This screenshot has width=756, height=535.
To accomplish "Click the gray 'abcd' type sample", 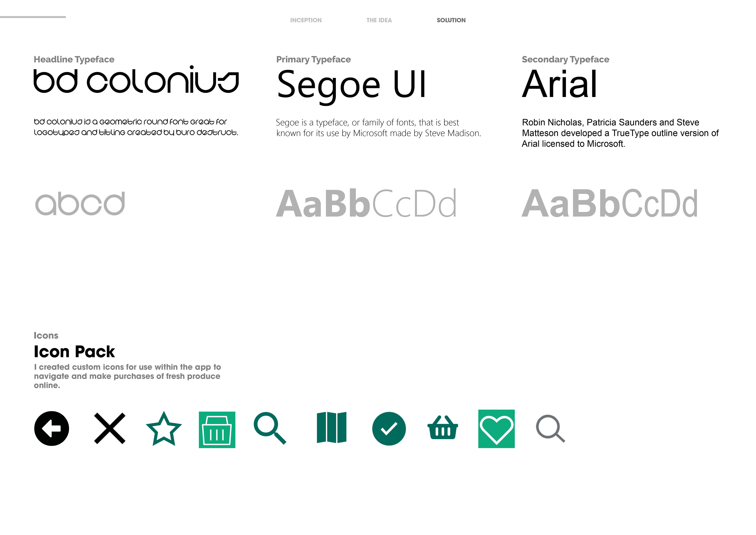I will 80,203.
